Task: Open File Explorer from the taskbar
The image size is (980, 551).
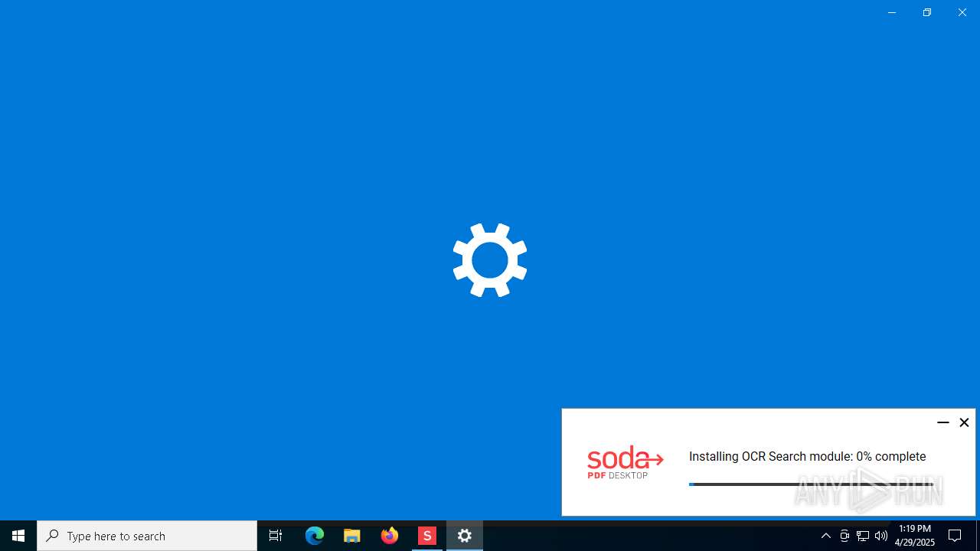Action: point(352,536)
